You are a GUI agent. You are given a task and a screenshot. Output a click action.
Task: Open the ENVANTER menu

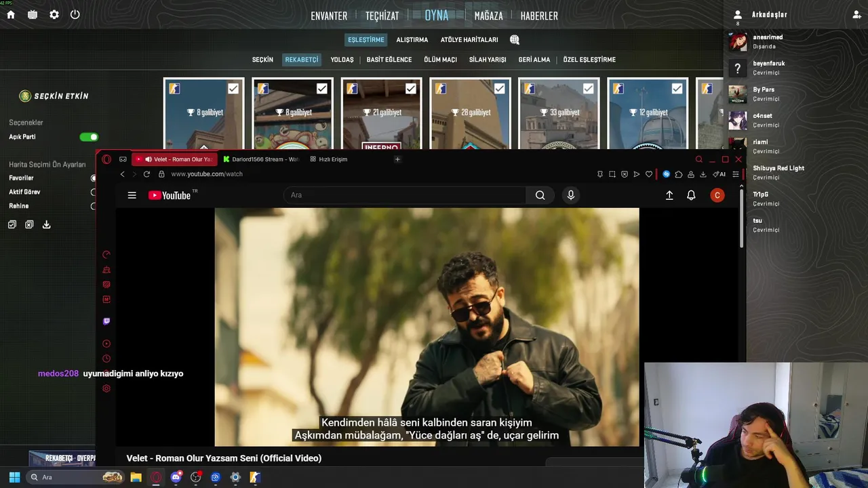tap(329, 16)
